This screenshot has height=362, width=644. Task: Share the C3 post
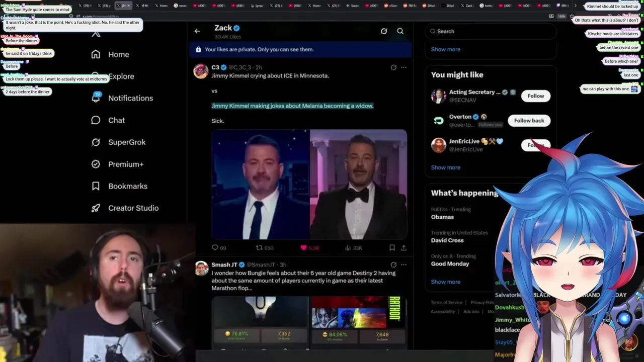coord(404,248)
